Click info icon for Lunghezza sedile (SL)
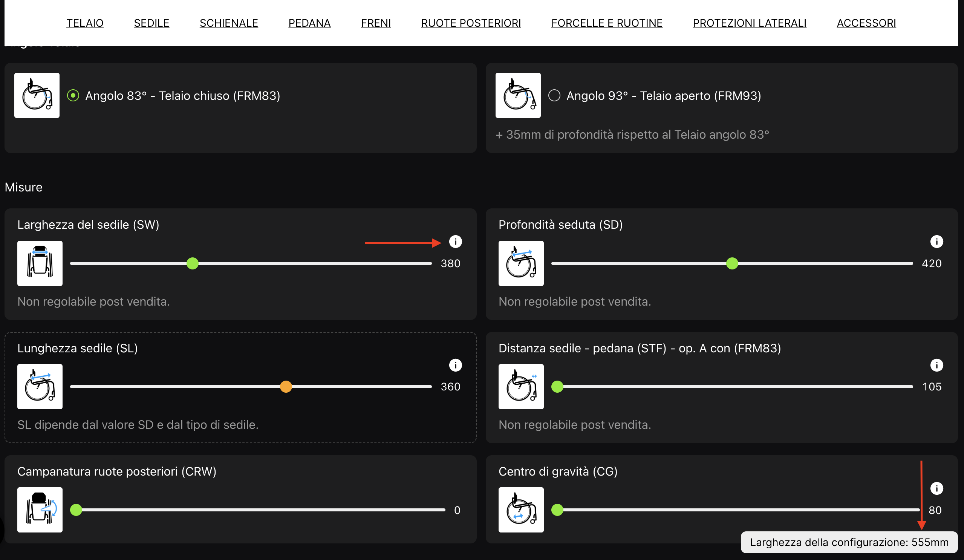Image resolution: width=964 pixels, height=560 pixels. tap(455, 365)
